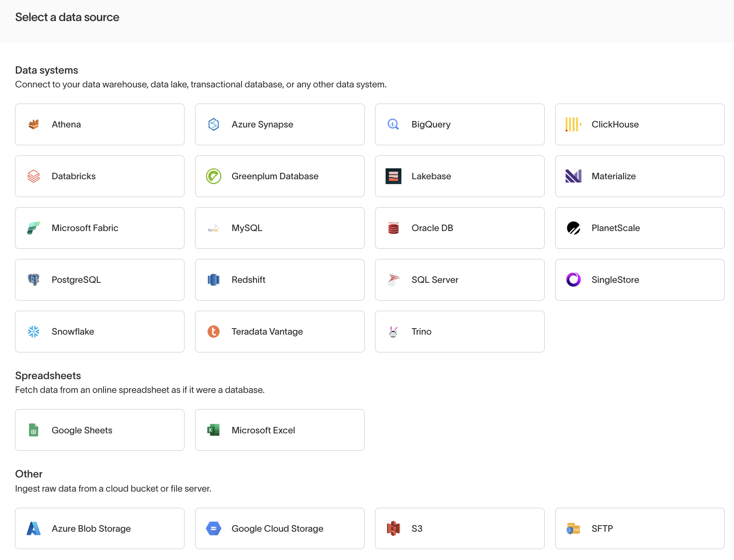Select the SFTP file server option
Image resolution: width=734 pixels, height=560 pixels.
[x=639, y=528]
